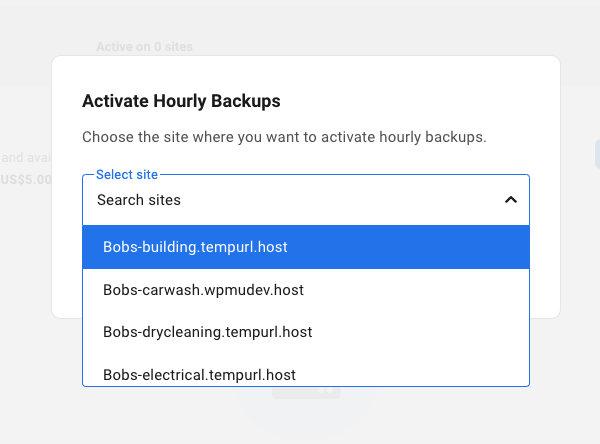Click the Search sites input field

(290, 200)
